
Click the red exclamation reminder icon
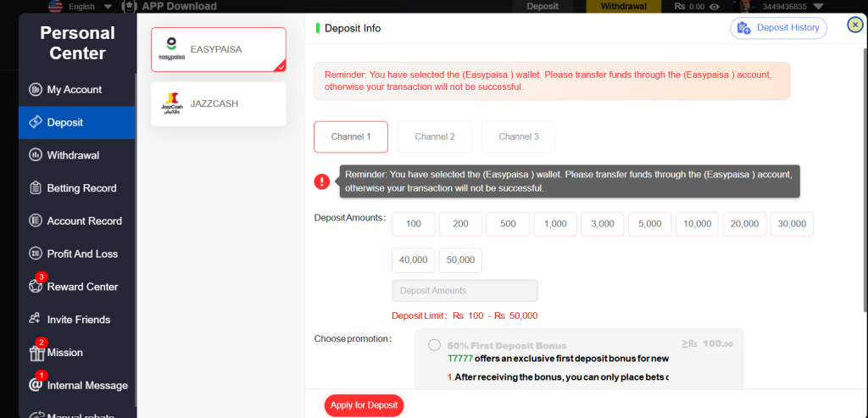[321, 181]
